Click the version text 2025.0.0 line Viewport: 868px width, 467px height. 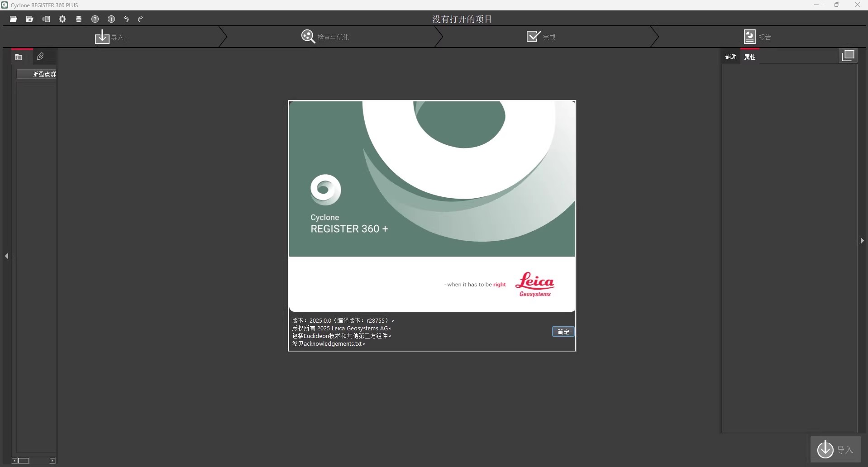(343, 320)
